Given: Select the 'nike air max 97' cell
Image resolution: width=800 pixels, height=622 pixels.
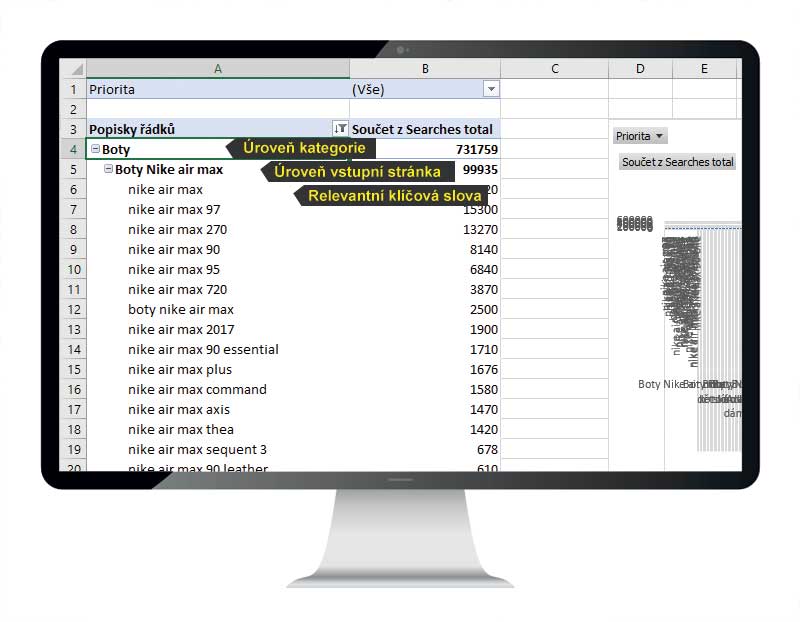Looking at the screenshot, I should [218, 209].
